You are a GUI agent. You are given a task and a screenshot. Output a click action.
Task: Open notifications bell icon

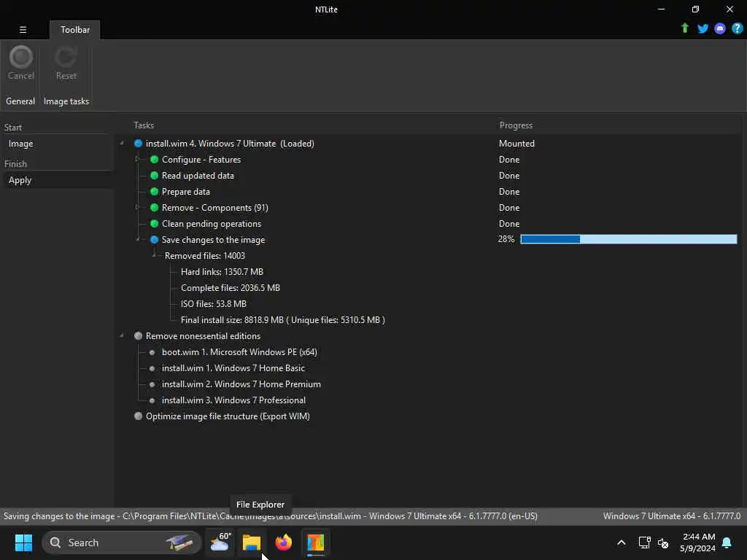[x=727, y=542]
